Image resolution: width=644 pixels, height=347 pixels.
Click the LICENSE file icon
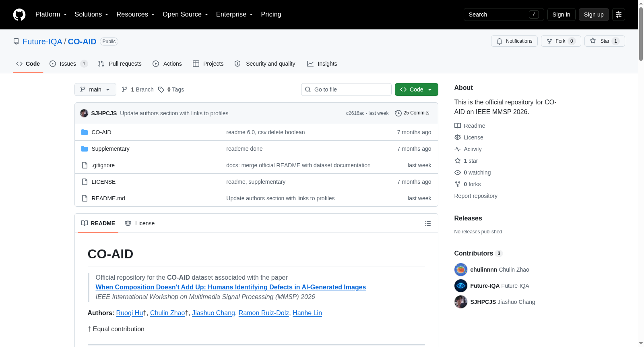click(x=85, y=182)
